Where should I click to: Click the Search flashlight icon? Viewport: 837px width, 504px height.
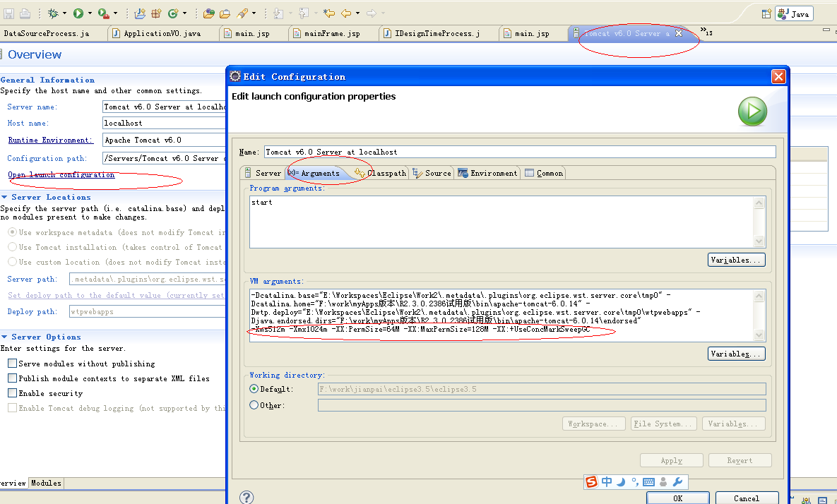click(x=242, y=13)
